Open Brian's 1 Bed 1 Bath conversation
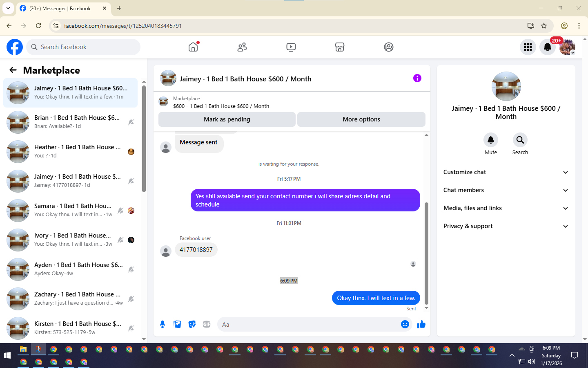Viewport: 588px width, 368px height. coord(70,122)
